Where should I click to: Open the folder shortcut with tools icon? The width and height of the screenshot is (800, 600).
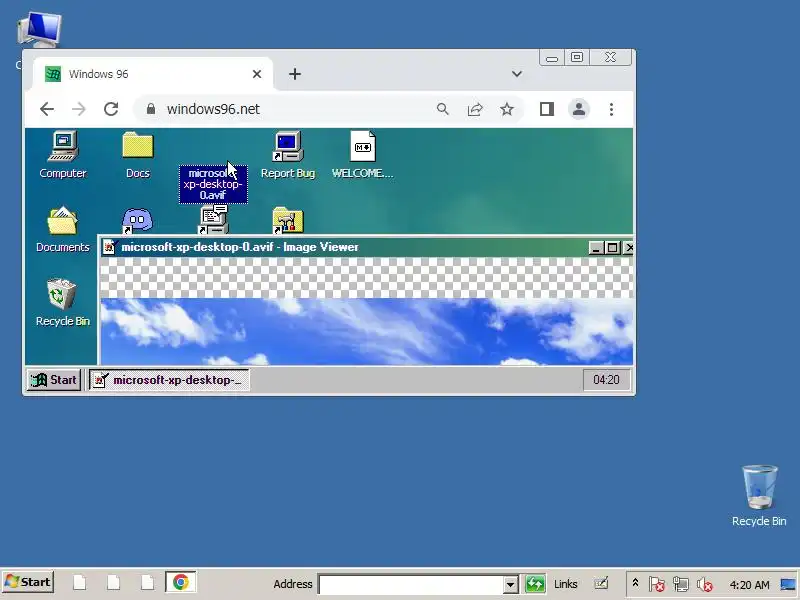(x=288, y=220)
